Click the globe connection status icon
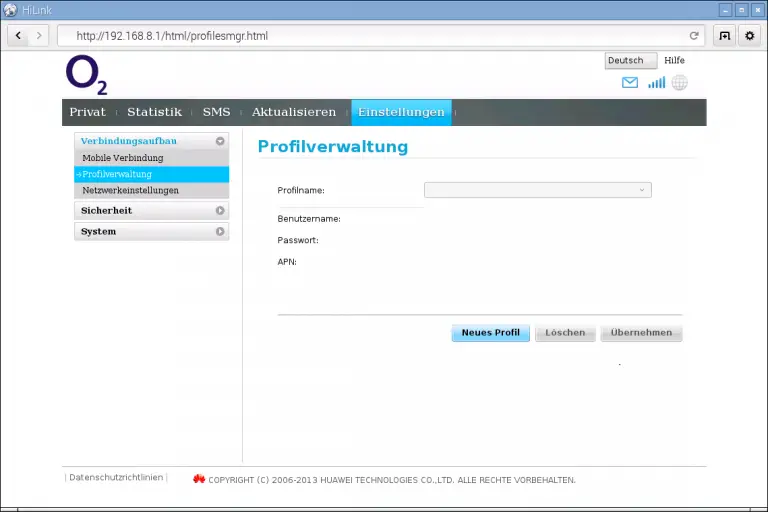 click(679, 83)
